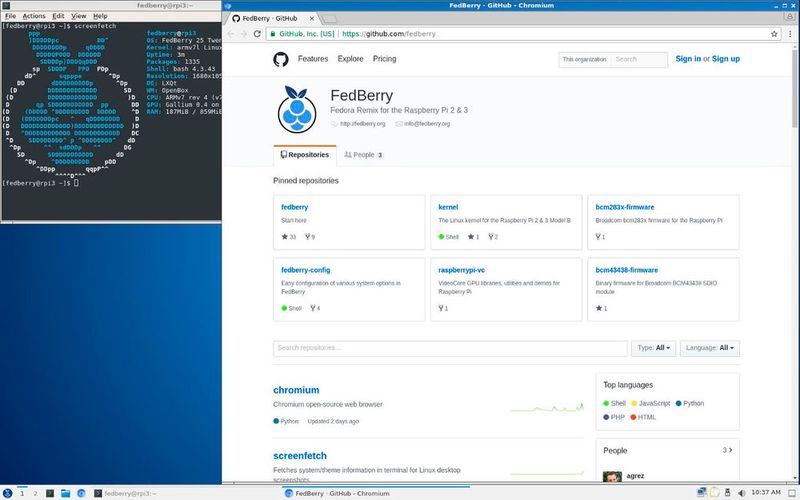Click the network tray icon
800x500 pixels.
coord(702,492)
